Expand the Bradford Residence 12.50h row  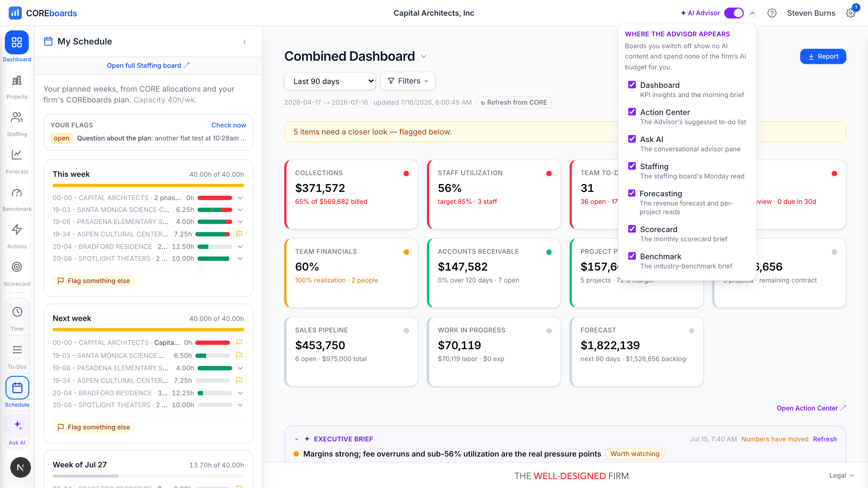[240, 247]
